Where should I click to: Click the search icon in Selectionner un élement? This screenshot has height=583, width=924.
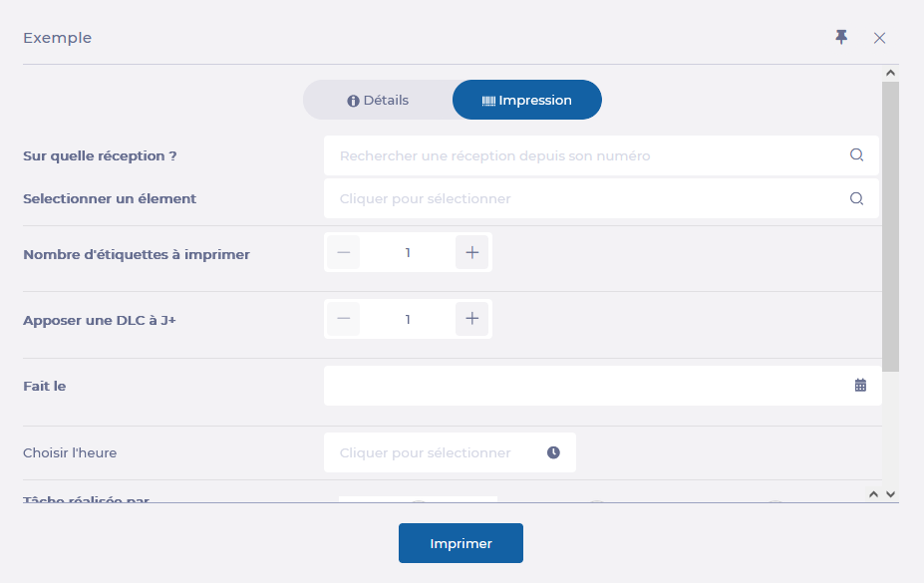click(x=856, y=198)
